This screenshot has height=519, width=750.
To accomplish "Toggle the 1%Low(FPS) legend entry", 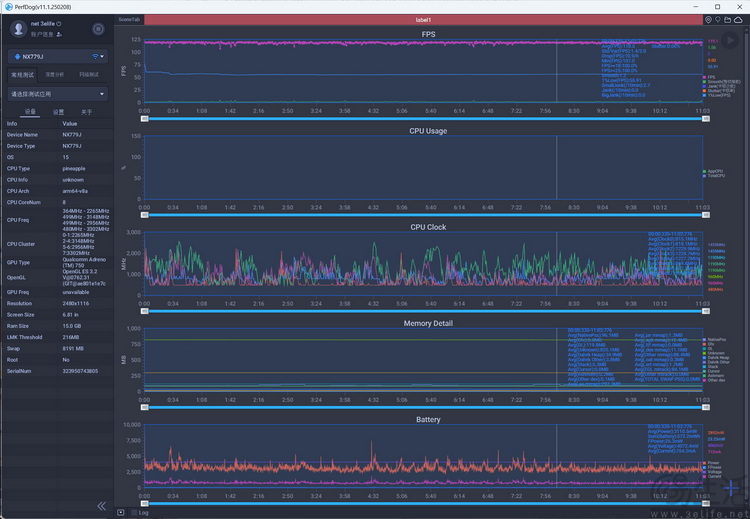I will tap(714, 96).
